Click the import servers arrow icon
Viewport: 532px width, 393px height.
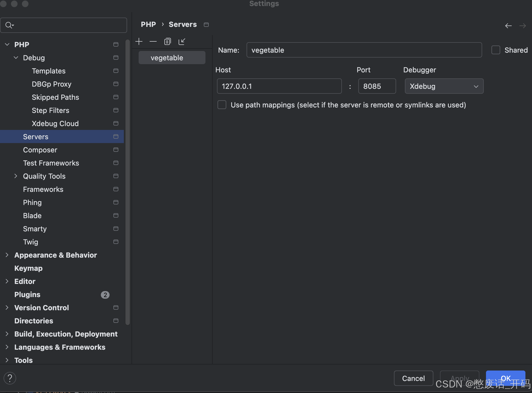click(x=182, y=41)
